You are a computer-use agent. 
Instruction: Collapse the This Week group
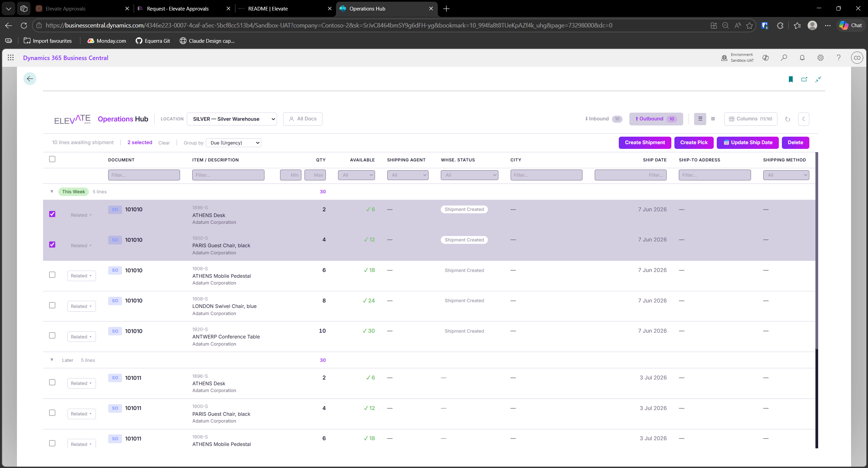52,192
